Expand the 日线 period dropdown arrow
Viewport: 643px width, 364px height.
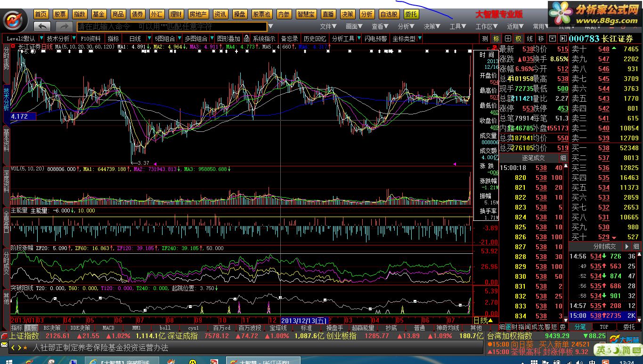point(149,39)
